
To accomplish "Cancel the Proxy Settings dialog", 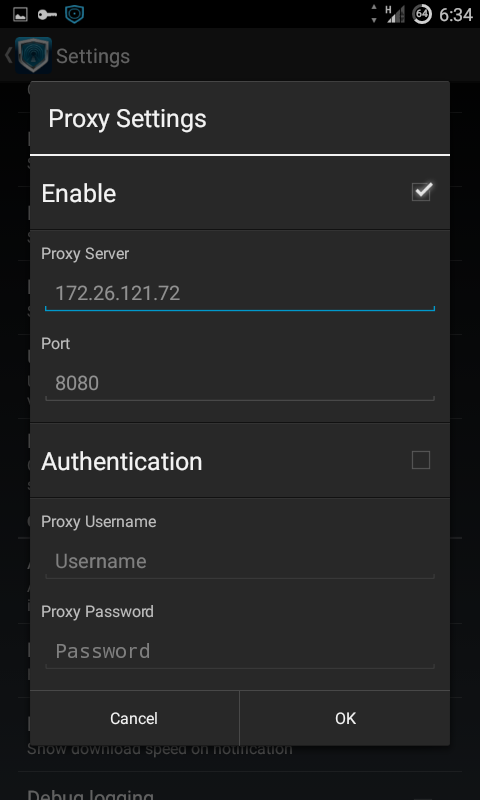I will [x=134, y=718].
